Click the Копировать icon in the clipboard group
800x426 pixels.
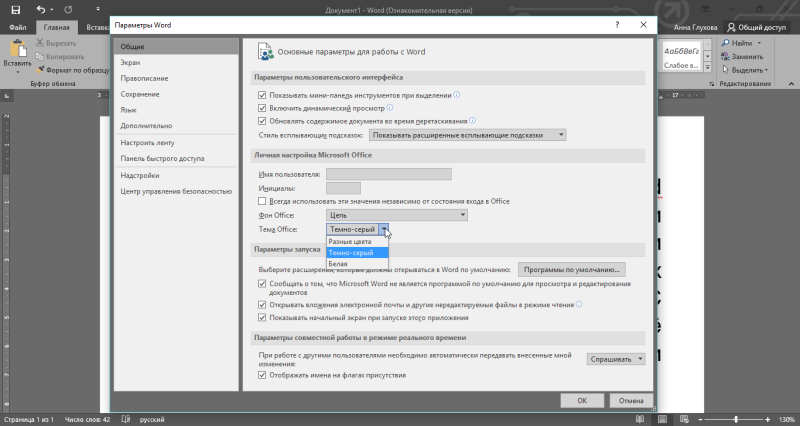pos(40,57)
